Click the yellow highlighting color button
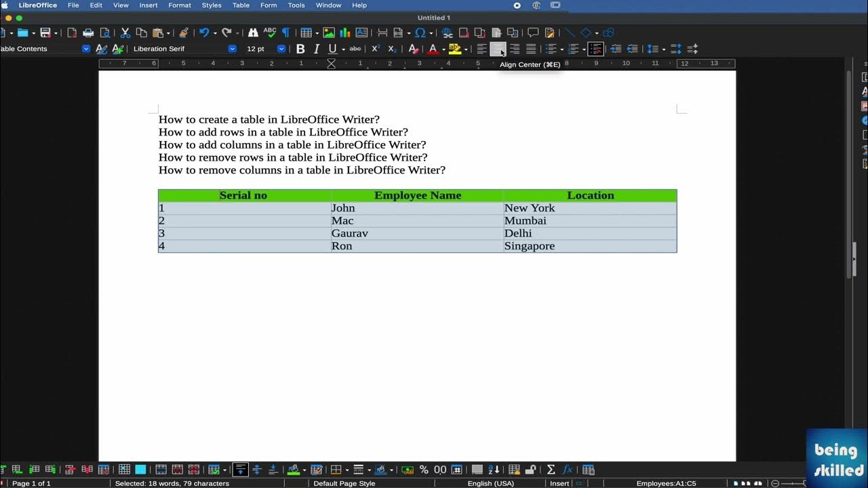Image resolution: width=868 pixels, height=488 pixels. click(454, 49)
